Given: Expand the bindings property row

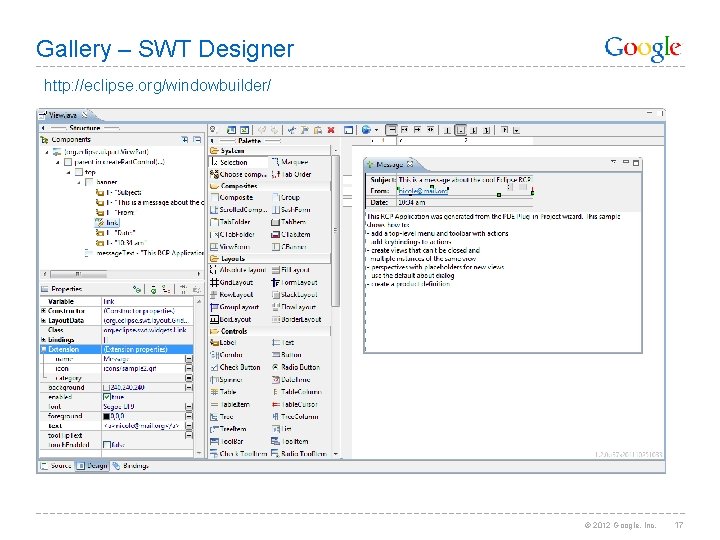Looking at the screenshot, I should pyautogui.click(x=44, y=340).
